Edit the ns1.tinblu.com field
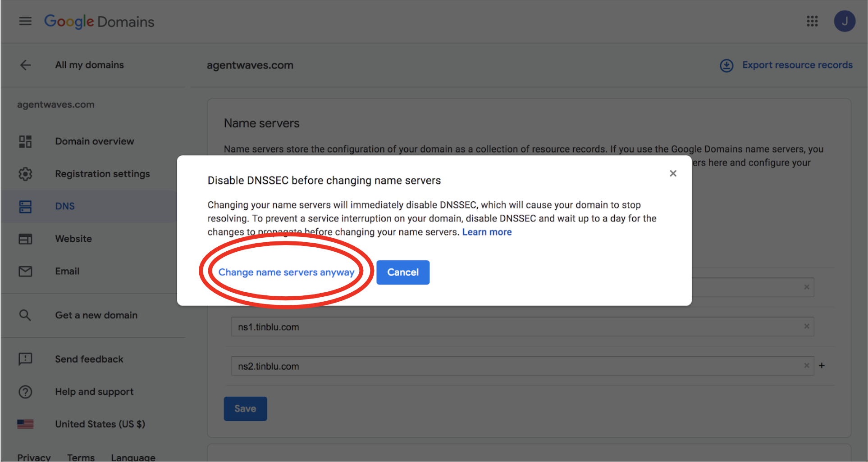 pos(522,327)
